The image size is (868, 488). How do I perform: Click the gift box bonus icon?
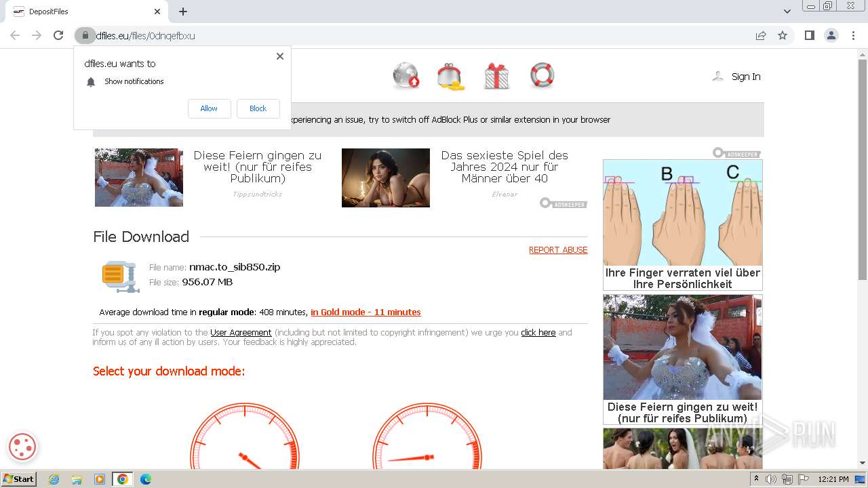point(496,76)
